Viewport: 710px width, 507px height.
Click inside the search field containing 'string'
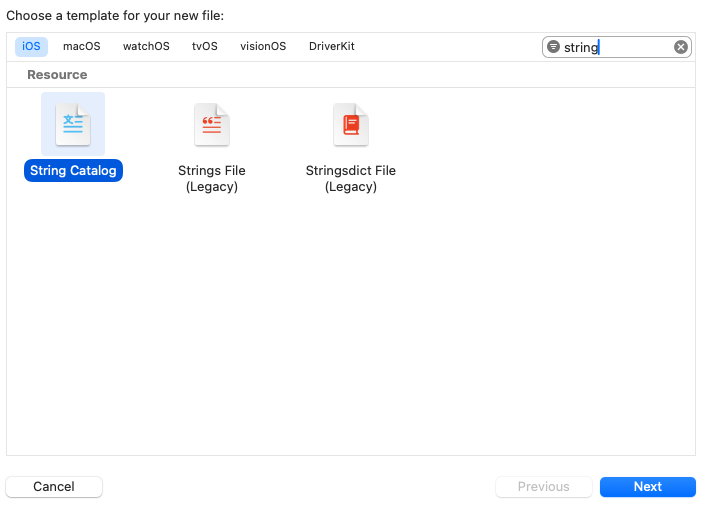click(x=617, y=47)
